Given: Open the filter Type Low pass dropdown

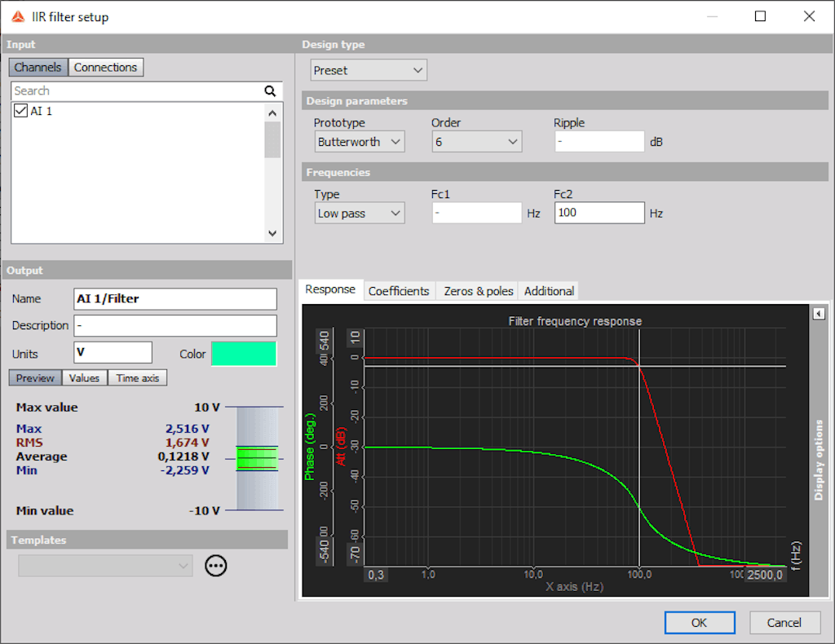Looking at the screenshot, I should tap(360, 213).
